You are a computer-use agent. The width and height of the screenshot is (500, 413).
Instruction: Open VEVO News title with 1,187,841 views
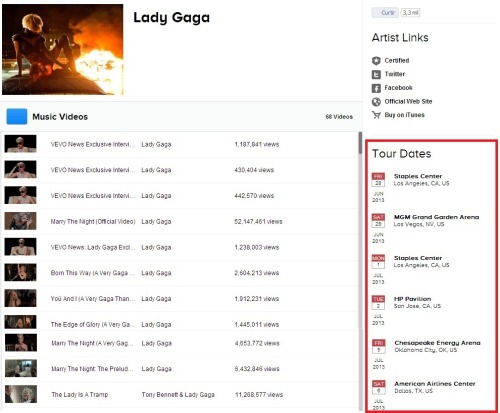pyautogui.click(x=93, y=144)
